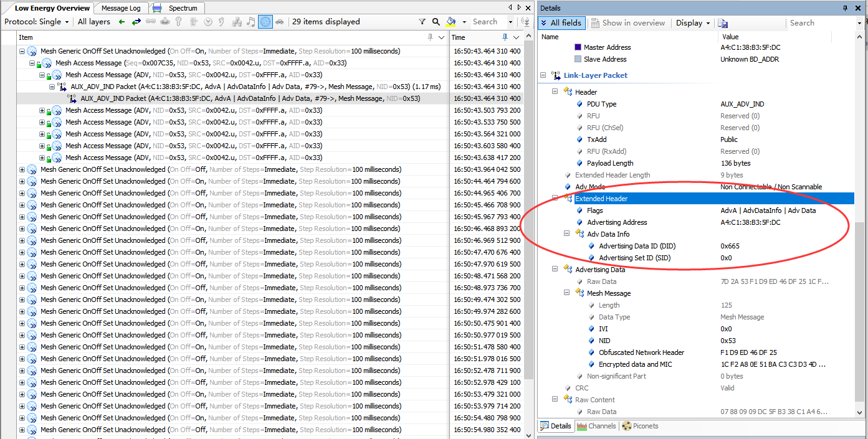Click the car icon in overview toolbar
The width and height of the screenshot is (868, 439).
coord(279,22)
